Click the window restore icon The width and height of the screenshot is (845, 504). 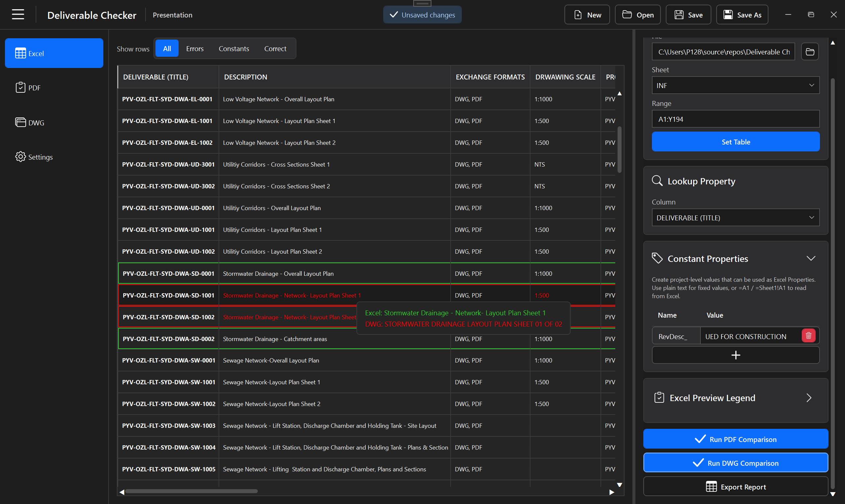point(811,15)
